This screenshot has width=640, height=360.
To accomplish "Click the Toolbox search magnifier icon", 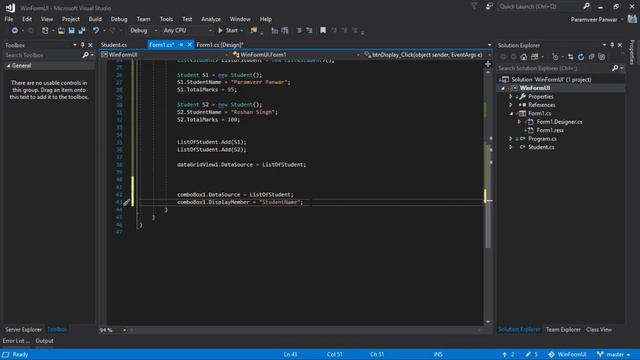I will click(x=85, y=55).
